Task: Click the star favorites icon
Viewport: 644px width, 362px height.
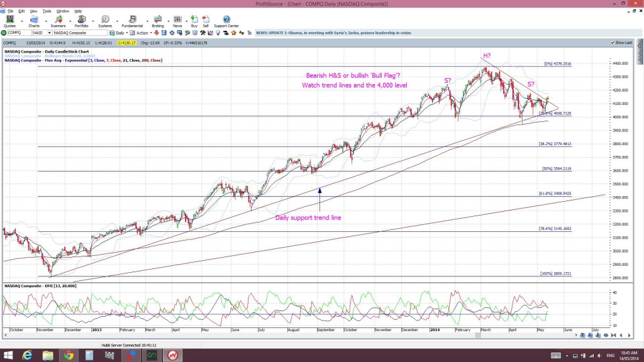Action: tap(233, 33)
